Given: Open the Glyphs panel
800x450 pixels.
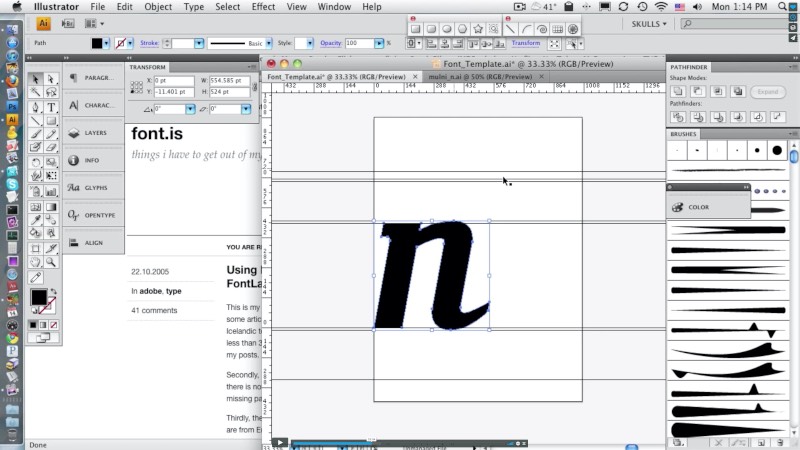Looking at the screenshot, I should (93, 188).
